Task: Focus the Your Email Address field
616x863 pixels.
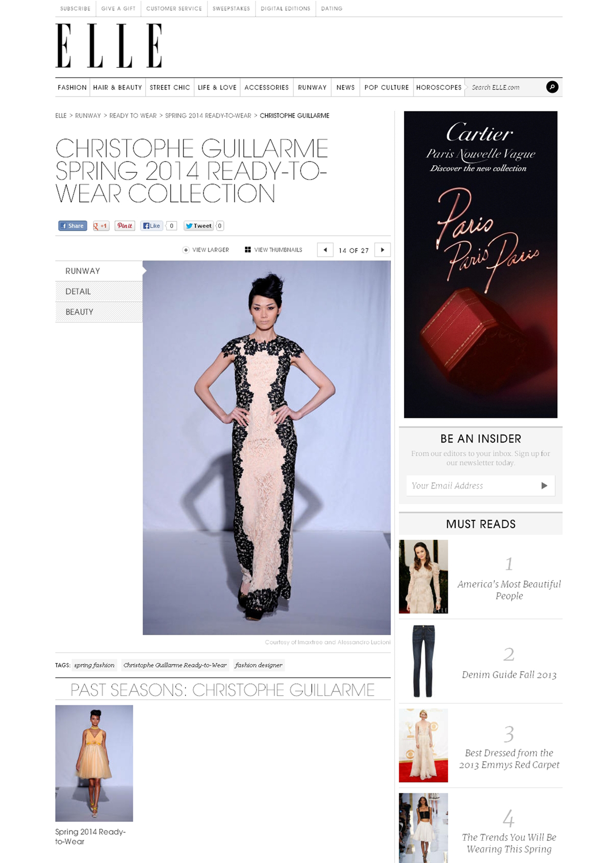Action: click(x=472, y=486)
